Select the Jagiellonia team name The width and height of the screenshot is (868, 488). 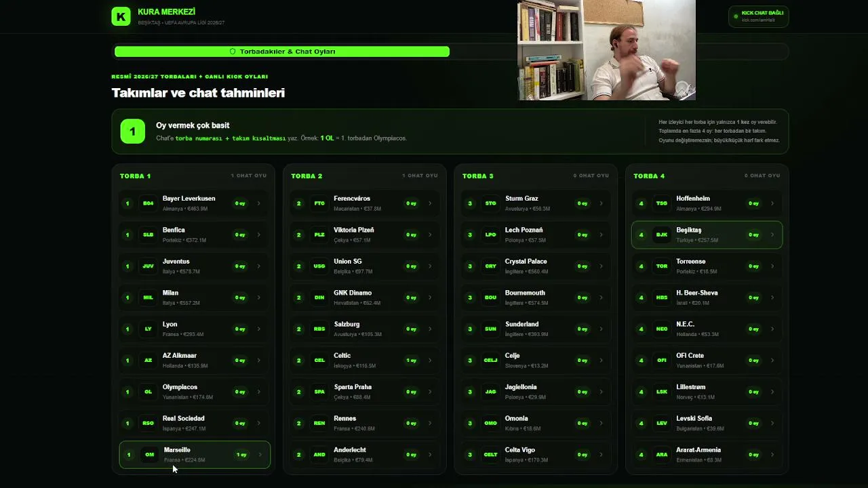521,387
